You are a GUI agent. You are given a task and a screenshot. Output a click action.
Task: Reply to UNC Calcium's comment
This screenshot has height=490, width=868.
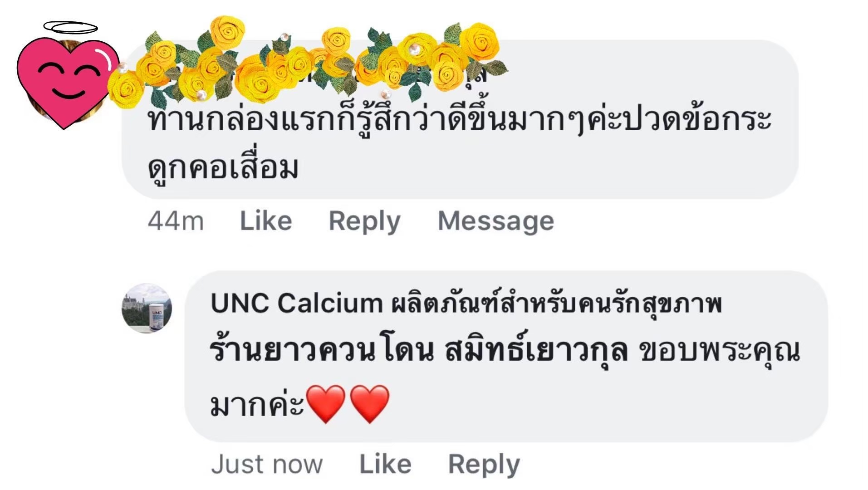(x=482, y=464)
